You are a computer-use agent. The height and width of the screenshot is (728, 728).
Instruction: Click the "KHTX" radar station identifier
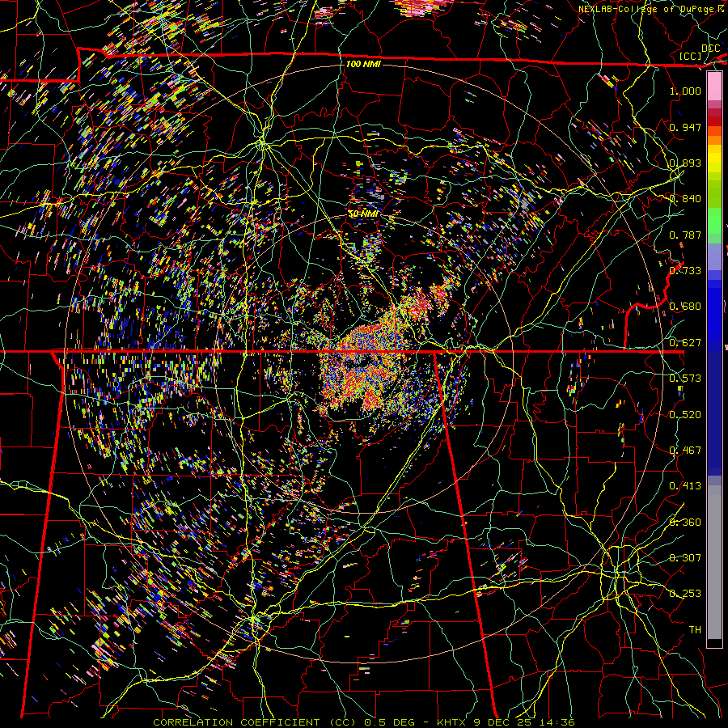[451, 722]
